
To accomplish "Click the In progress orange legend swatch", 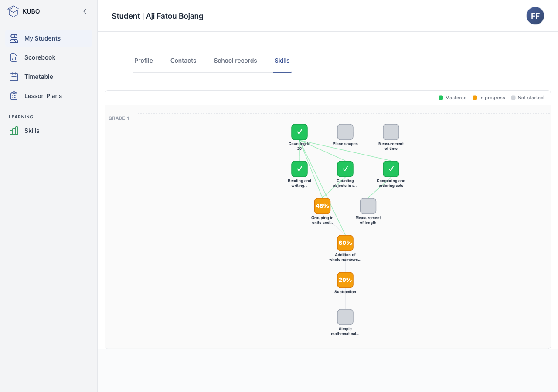I will click(x=475, y=98).
